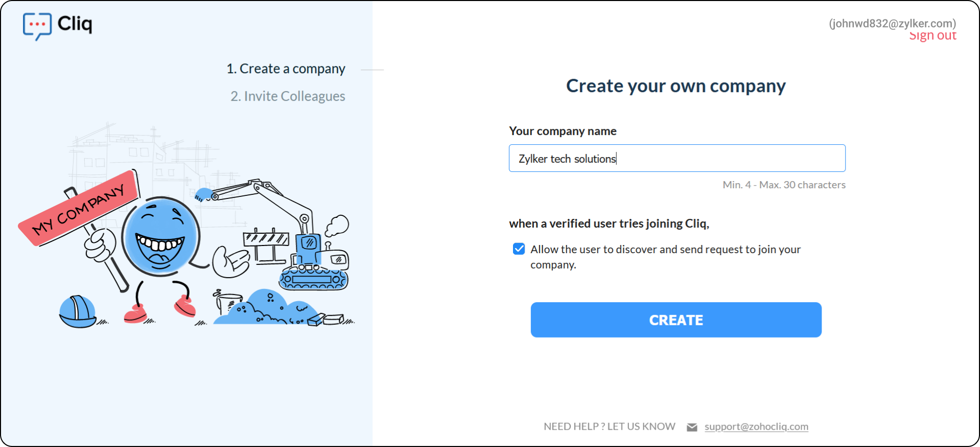Select step 1 Create a company

(x=286, y=69)
